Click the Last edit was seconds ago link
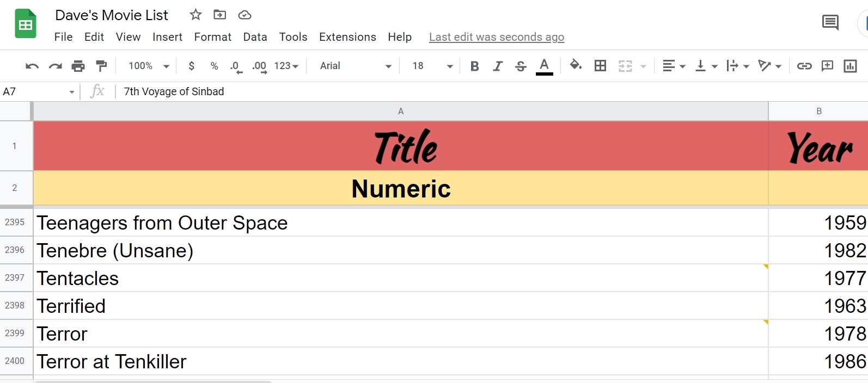 [496, 37]
